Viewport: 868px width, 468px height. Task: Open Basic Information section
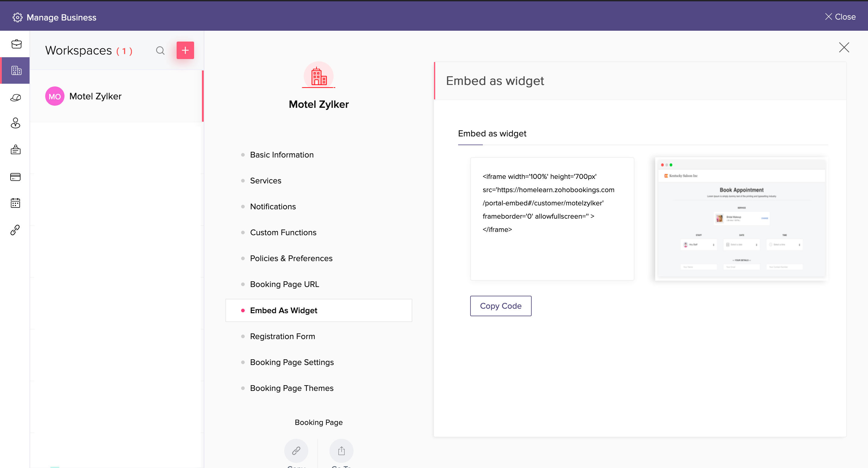point(281,154)
